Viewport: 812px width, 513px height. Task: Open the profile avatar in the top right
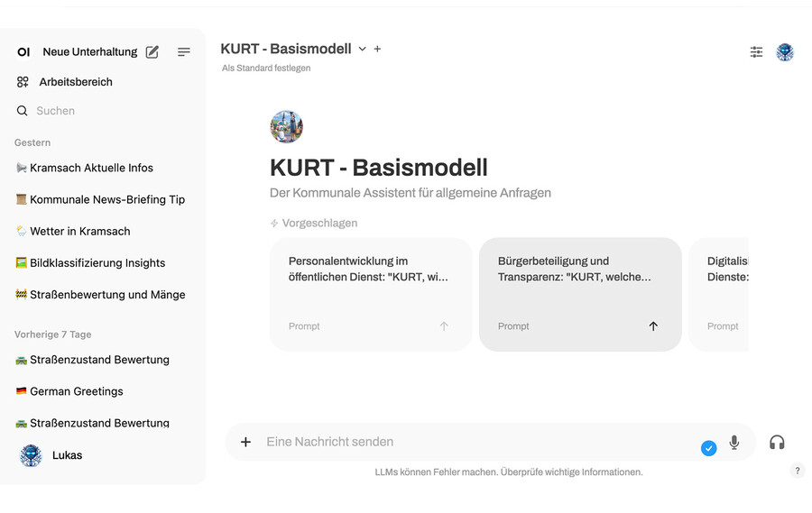coord(785,51)
